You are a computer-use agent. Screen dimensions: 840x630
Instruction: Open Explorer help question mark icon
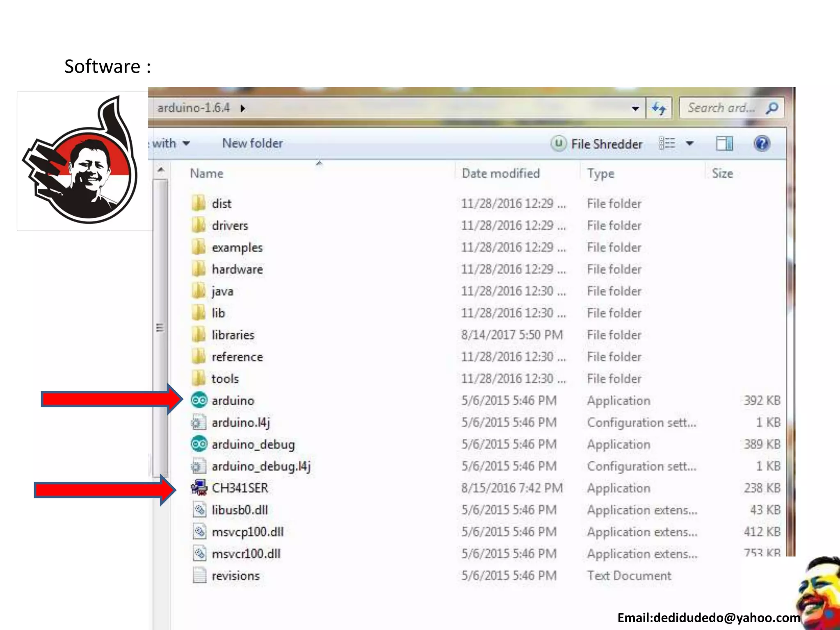(x=762, y=144)
